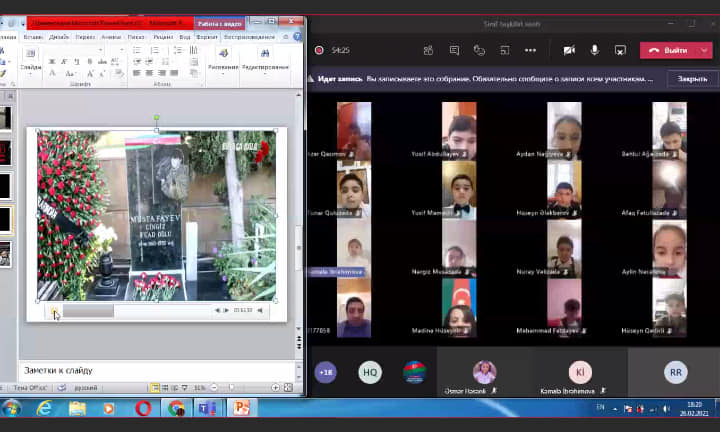
Task: Decrease font size with the small A
Action: pyautogui.click(x=102, y=73)
